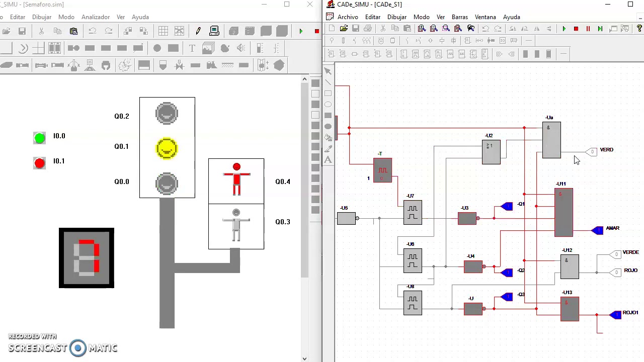Select the valve component icon in PC_SIMU
This screenshot has width=644, height=362.
point(179,65)
